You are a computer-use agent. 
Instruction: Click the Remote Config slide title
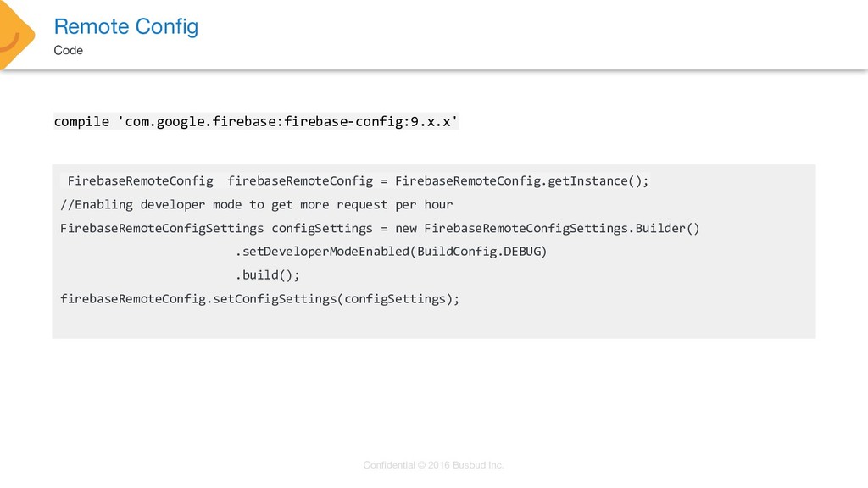(126, 26)
